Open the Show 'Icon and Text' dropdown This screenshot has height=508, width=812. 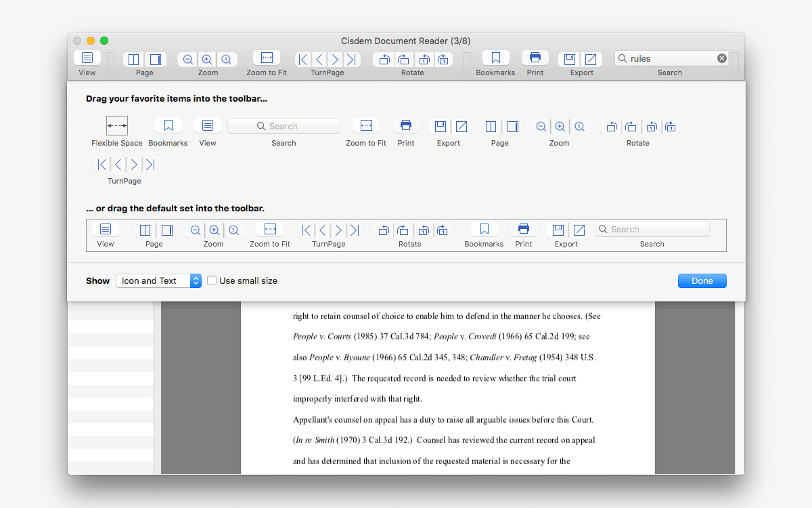pos(159,280)
